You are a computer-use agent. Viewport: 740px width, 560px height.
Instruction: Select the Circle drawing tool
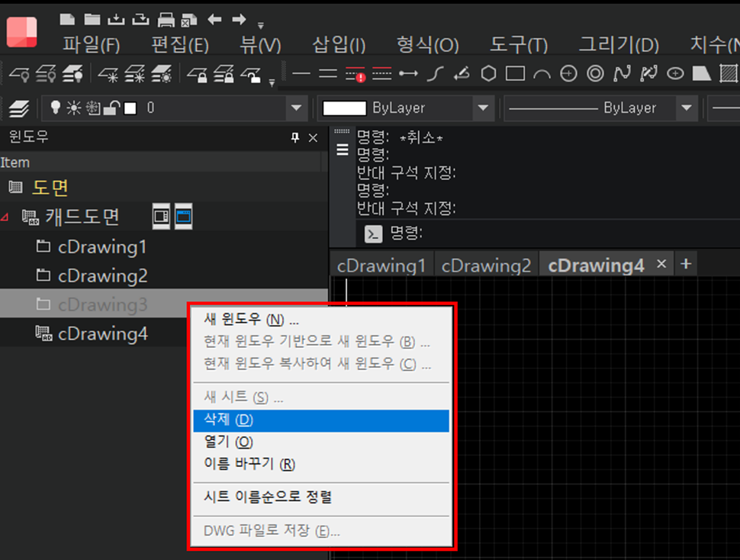click(x=568, y=73)
